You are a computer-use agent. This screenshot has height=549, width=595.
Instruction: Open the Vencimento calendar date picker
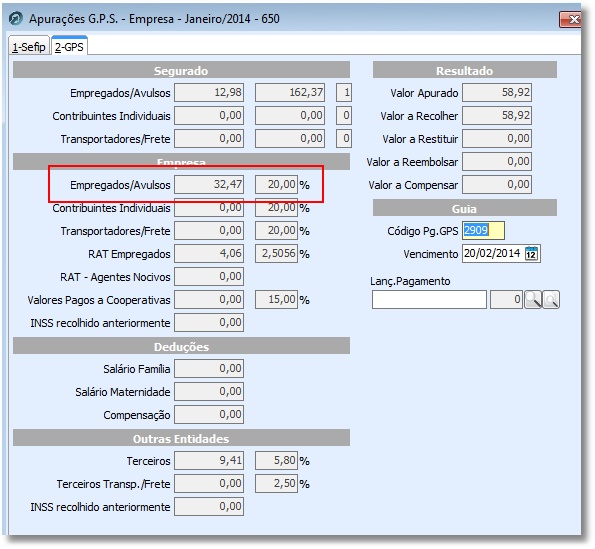click(531, 253)
